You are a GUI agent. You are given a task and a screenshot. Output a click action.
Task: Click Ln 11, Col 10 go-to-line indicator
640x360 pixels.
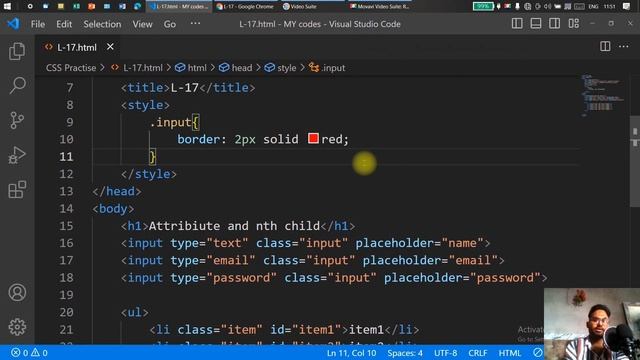pos(351,353)
